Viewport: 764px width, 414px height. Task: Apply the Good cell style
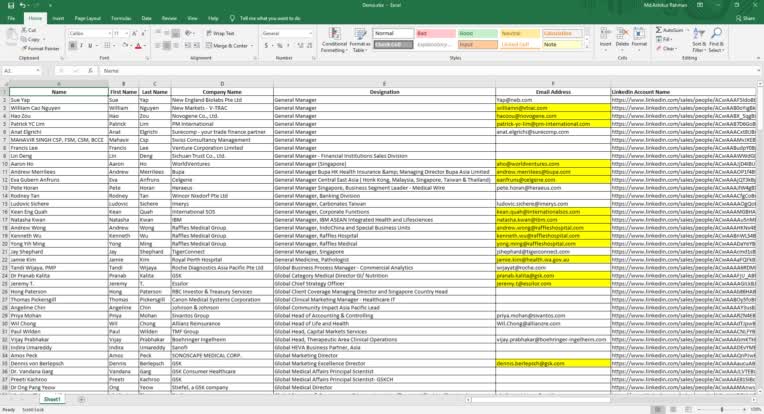point(478,33)
